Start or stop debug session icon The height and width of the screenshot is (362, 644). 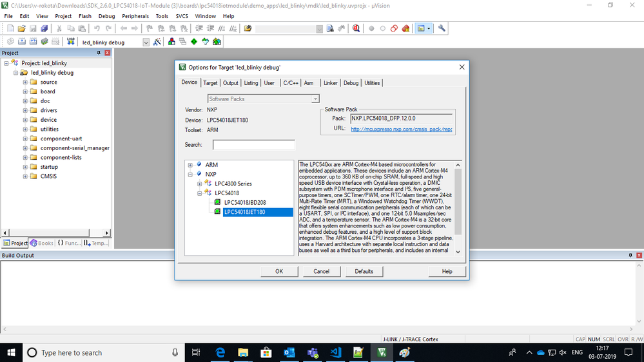(356, 28)
